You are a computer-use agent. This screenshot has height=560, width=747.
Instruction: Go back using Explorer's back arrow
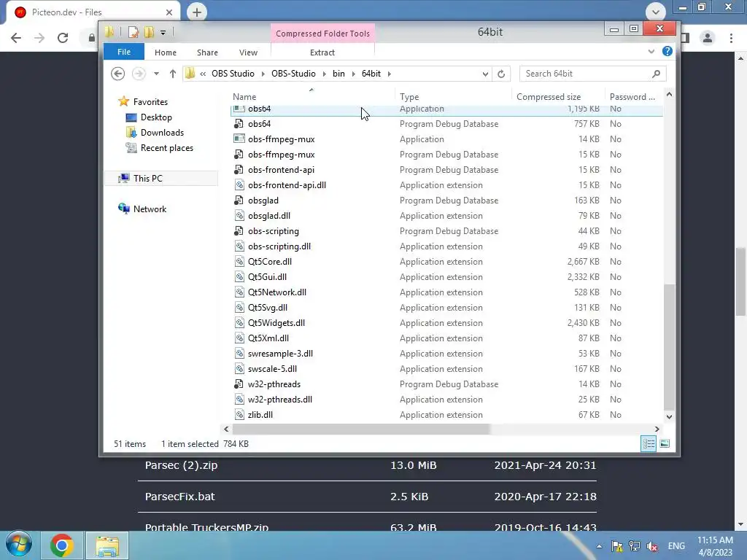tap(117, 74)
